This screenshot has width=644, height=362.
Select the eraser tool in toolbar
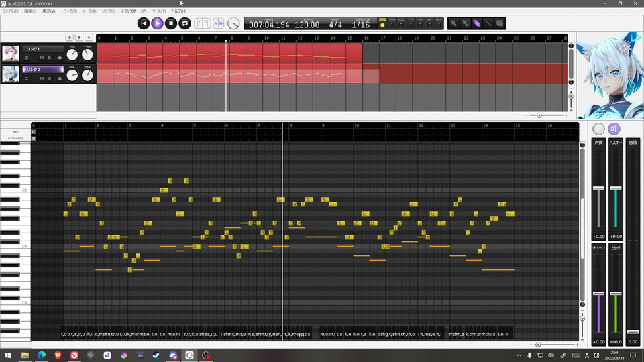pos(499,24)
